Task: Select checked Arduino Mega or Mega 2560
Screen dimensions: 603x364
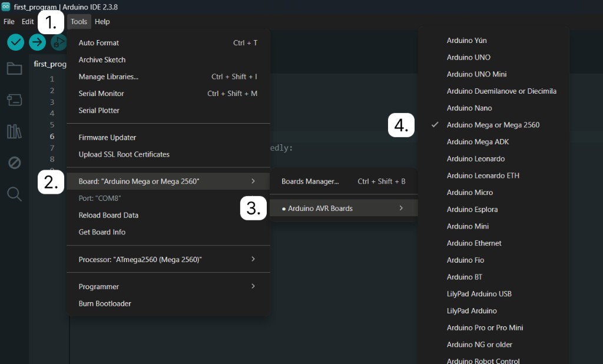Action: pos(494,125)
